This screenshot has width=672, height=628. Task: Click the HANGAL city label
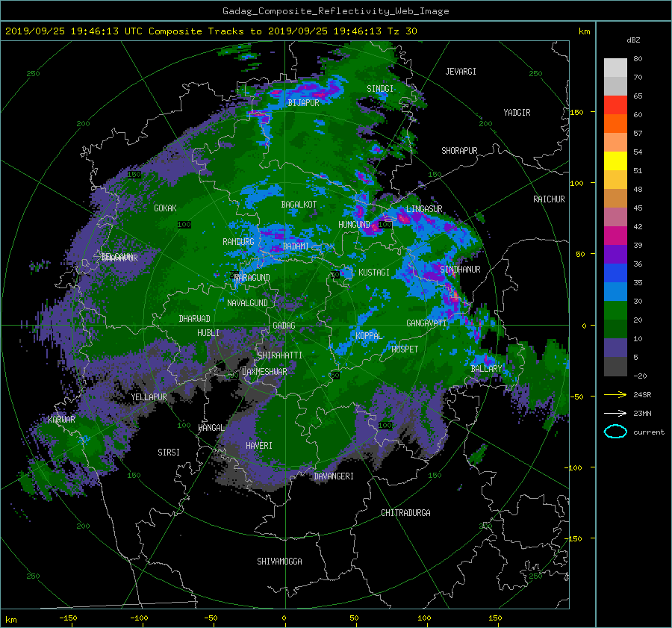point(211,428)
